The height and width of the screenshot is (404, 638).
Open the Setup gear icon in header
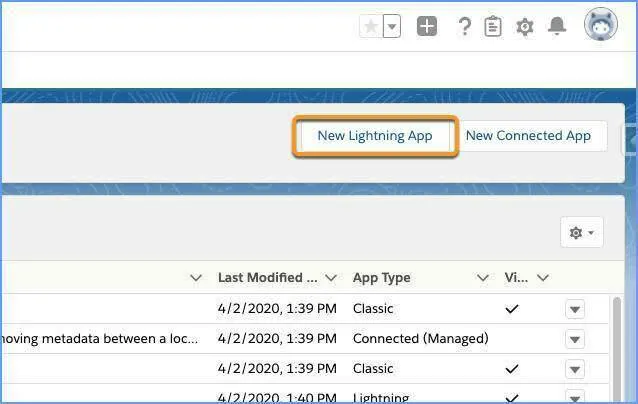525,27
